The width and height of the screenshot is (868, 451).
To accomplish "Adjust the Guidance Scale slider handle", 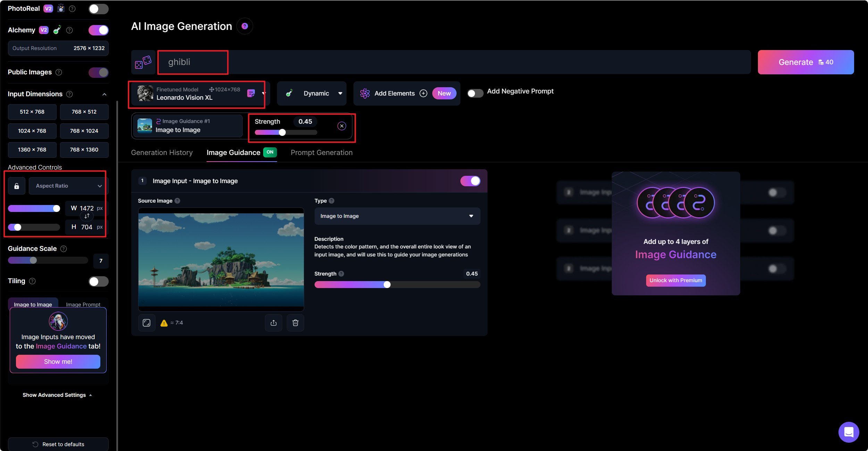I will point(33,260).
